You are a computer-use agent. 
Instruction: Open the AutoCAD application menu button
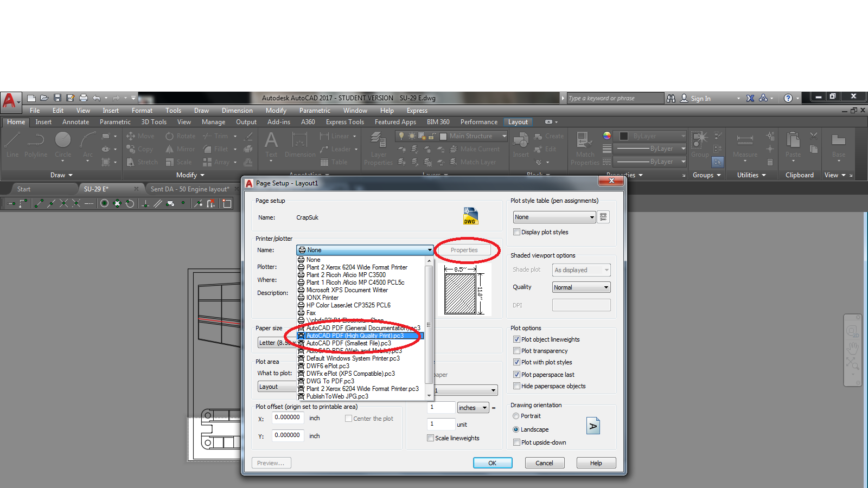click(x=10, y=101)
